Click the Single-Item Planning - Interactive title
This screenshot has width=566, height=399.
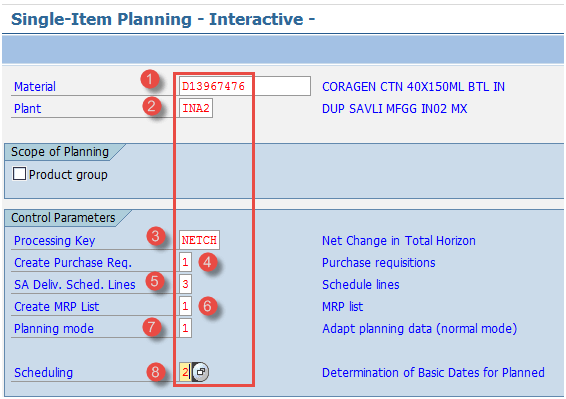tap(163, 19)
